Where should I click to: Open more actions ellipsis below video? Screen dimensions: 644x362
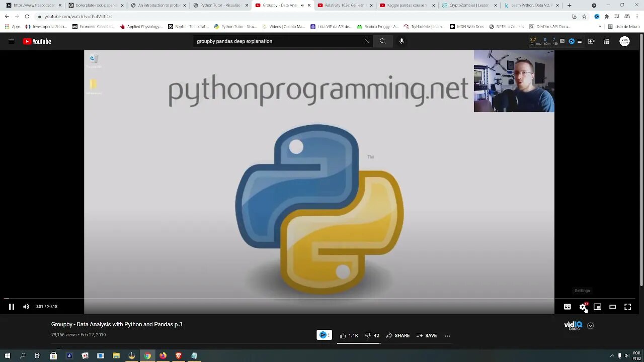447,335
